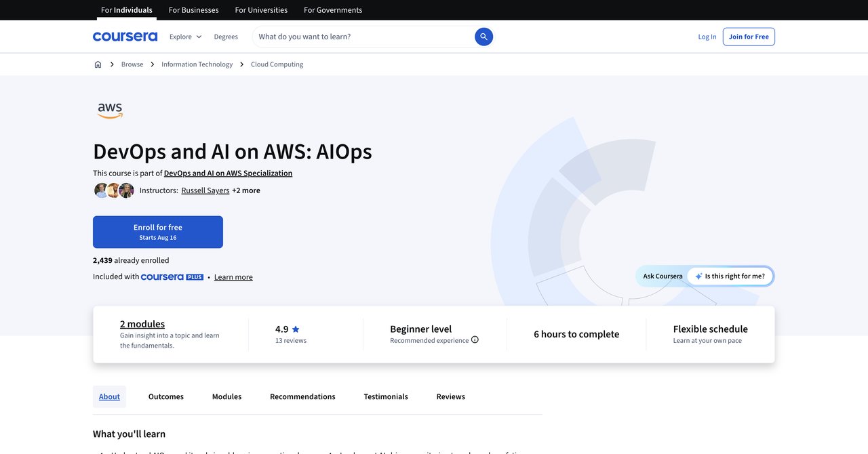Switch to For Governments tab

coord(333,10)
